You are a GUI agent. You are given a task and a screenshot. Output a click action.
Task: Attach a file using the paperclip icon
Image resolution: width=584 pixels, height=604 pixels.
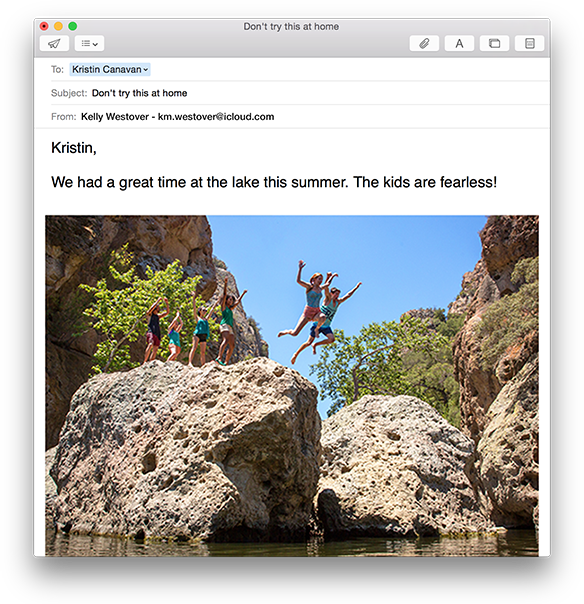point(424,43)
